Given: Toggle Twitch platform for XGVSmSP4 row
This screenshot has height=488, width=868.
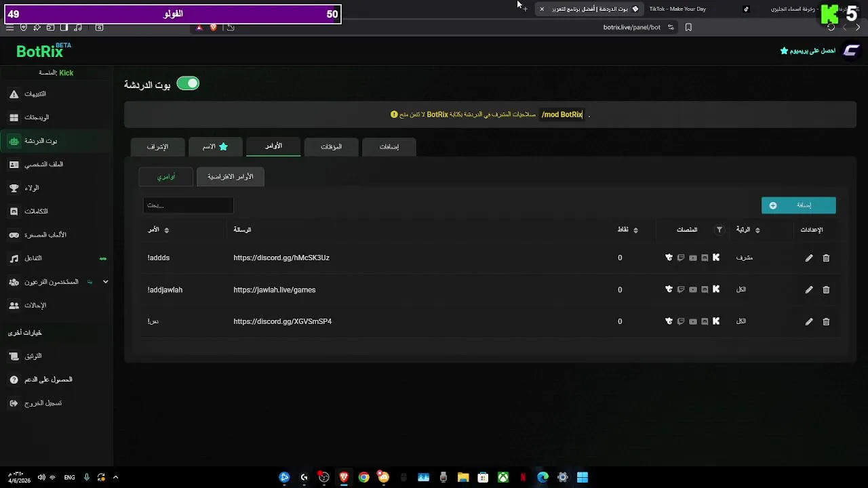Looking at the screenshot, I should (x=681, y=321).
